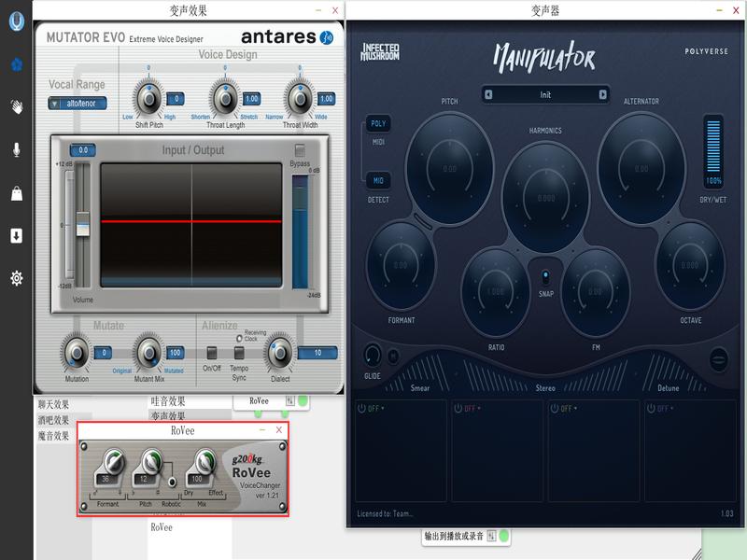Click the Formant knob in Manipulator
This screenshot has width=747, height=560.
coord(401,265)
